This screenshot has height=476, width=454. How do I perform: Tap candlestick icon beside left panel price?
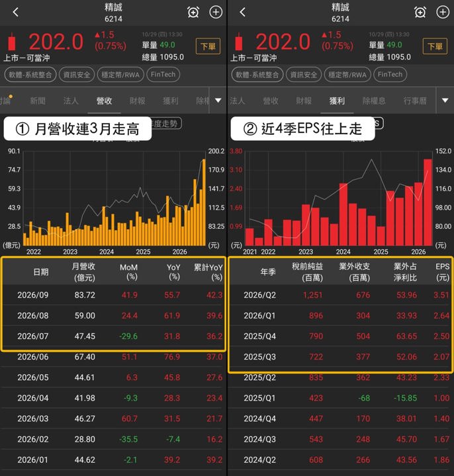coord(12,41)
